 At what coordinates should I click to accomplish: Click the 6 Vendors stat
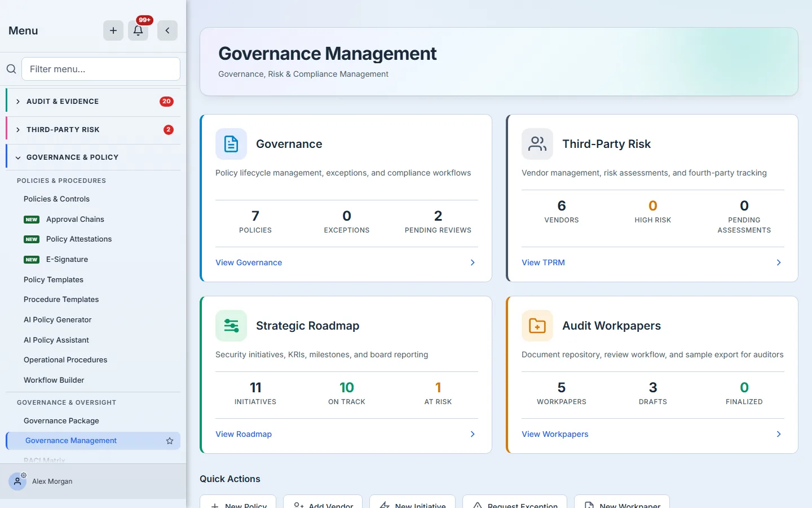562,211
